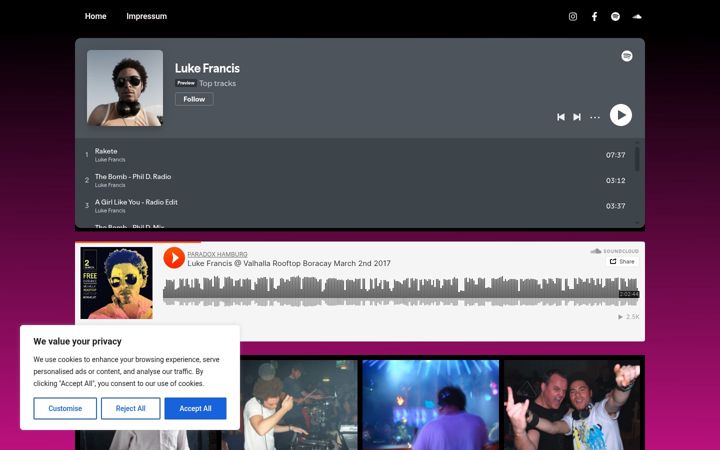The image size is (720, 450).
Task: Open the Valhalla Rooftop Boracay track title
Action: 289,264
